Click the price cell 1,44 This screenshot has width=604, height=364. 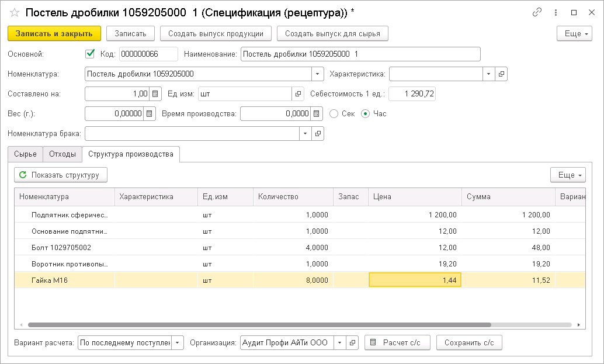pyautogui.click(x=415, y=280)
